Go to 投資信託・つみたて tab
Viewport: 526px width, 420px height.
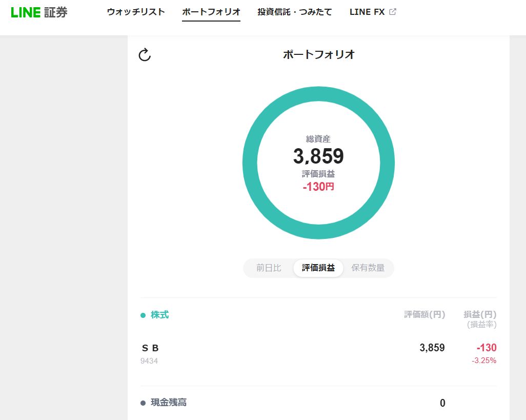coord(295,12)
